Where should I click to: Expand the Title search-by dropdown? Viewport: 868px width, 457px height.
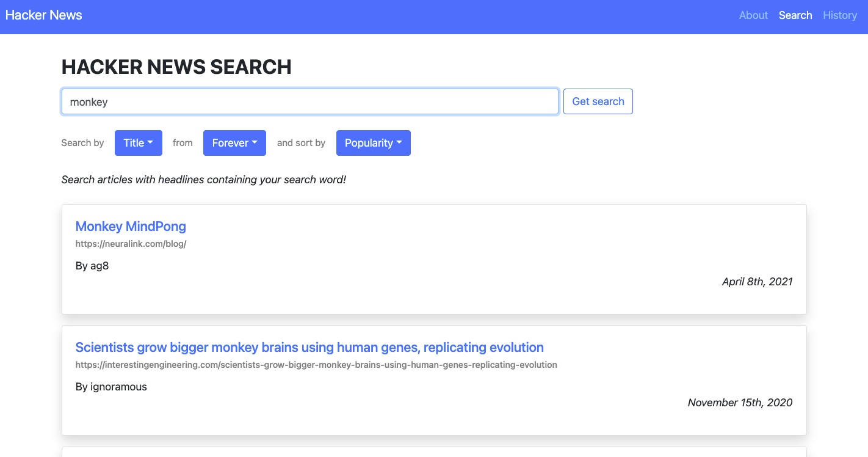pos(138,143)
